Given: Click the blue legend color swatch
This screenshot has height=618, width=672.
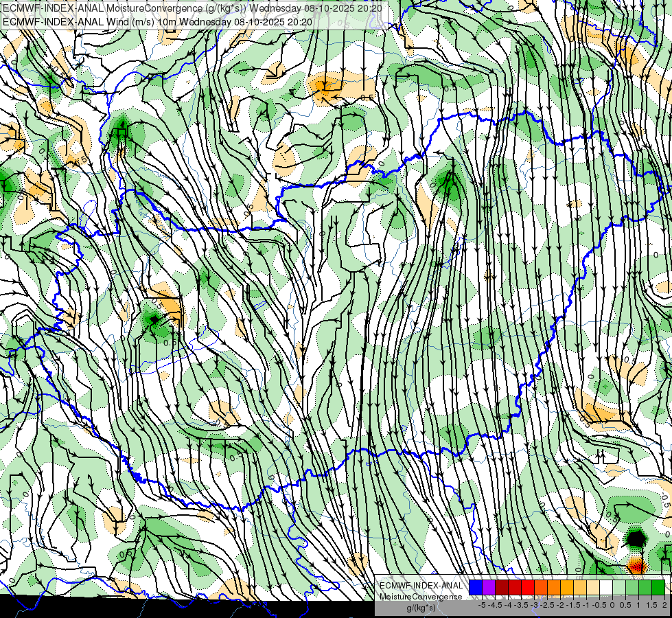Looking at the screenshot, I should click(x=476, y=587).
